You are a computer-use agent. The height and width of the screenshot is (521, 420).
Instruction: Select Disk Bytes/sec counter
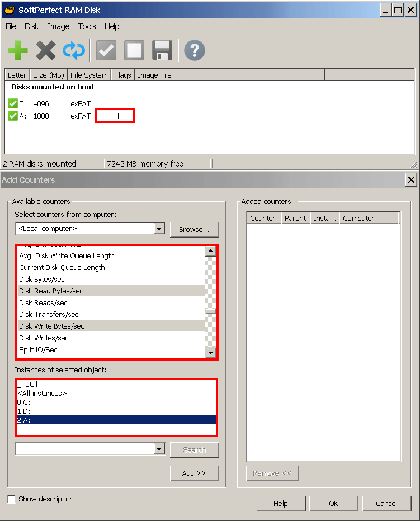[112, 279]
